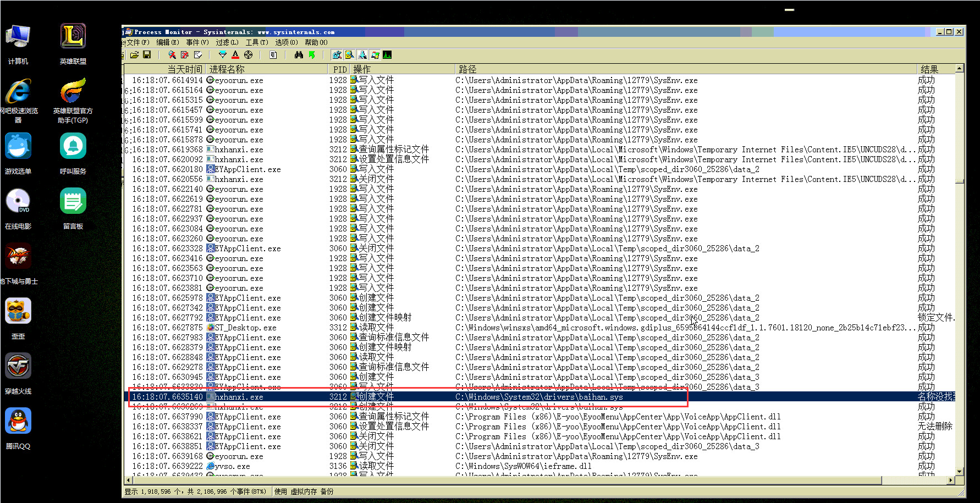Open the Filter dialog funnel icon

223,55
